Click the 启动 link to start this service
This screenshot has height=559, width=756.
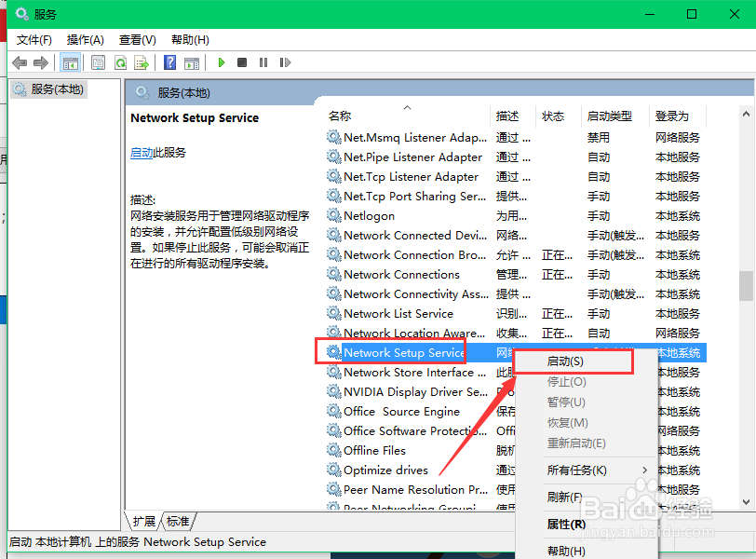click(142, 153)
